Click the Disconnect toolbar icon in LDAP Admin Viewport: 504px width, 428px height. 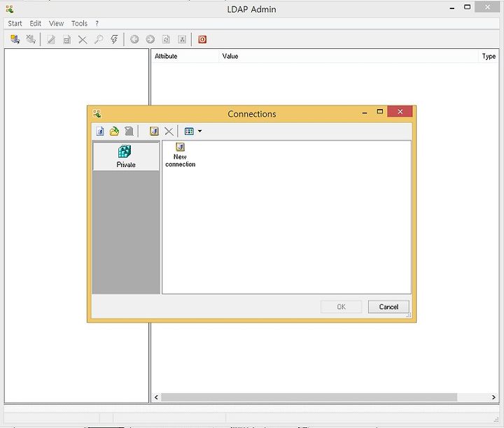click(31, 39)
